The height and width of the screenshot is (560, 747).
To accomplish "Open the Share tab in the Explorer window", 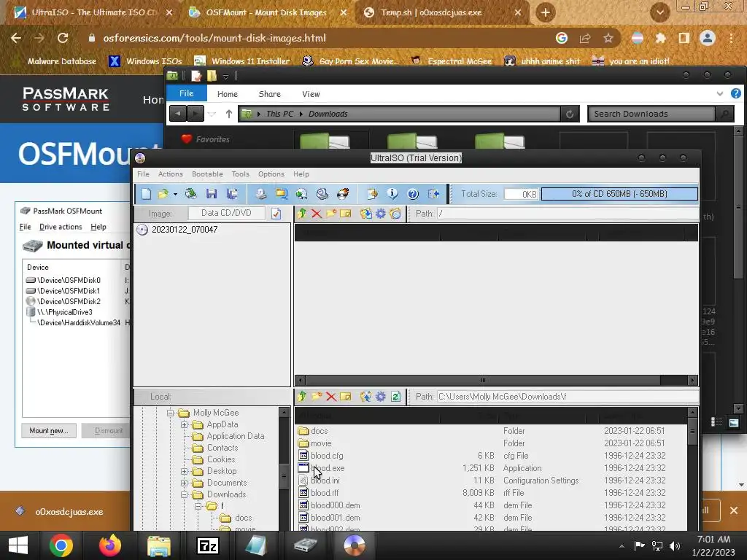I will (x=270, y=94).
